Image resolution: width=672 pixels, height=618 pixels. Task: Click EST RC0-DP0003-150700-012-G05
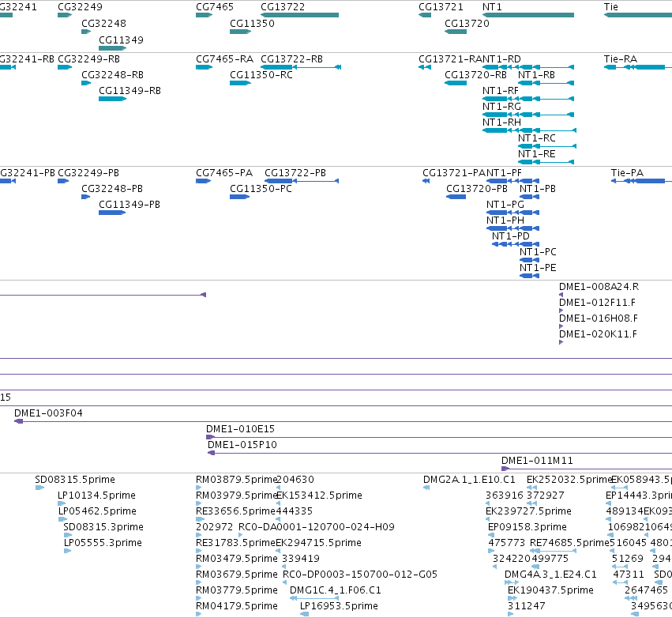click(360, 575)
